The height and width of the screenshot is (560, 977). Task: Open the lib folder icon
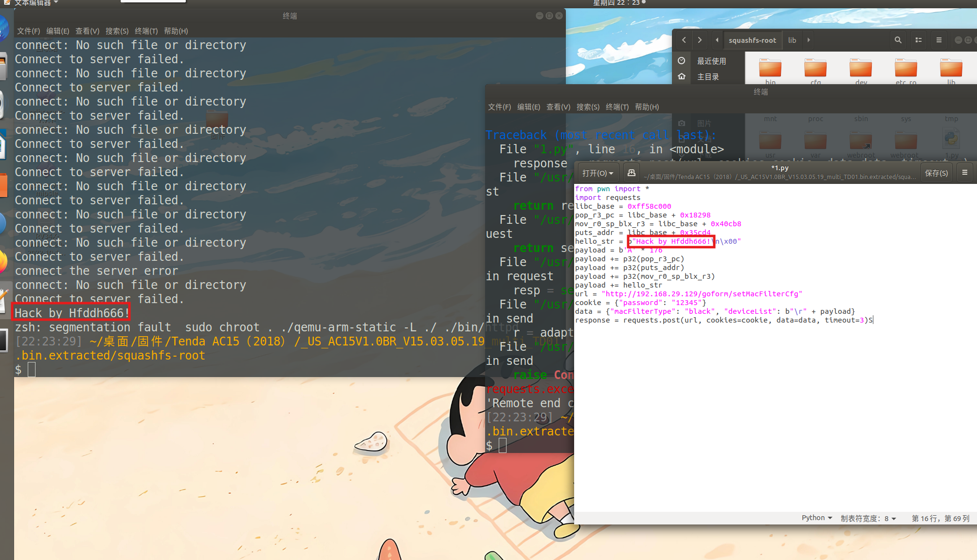click(x=951, y=71)
